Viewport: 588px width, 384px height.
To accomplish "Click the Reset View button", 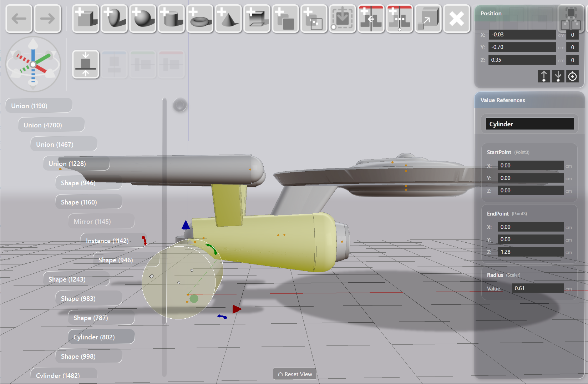I will click(295, 374).
